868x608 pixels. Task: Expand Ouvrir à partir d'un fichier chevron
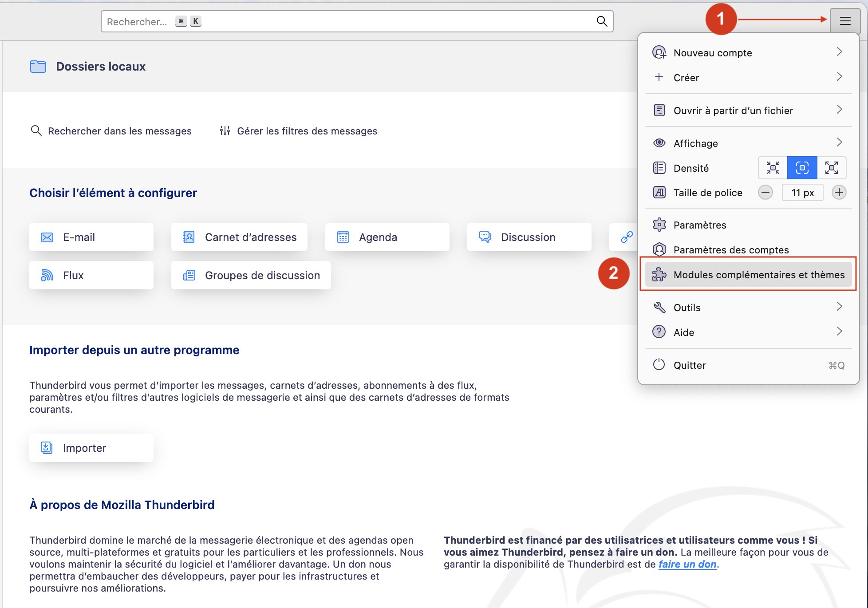[839, 110]
